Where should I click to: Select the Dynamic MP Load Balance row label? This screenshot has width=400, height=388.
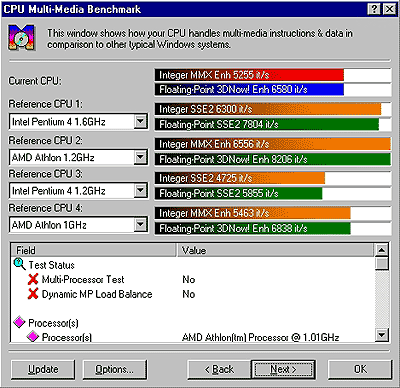coord(97,294)
